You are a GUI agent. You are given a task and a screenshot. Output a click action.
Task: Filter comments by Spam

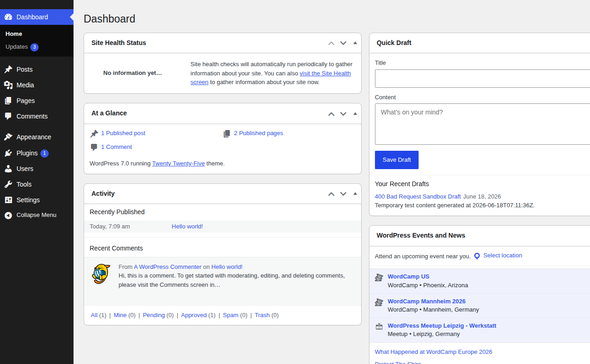click(231, 315)
